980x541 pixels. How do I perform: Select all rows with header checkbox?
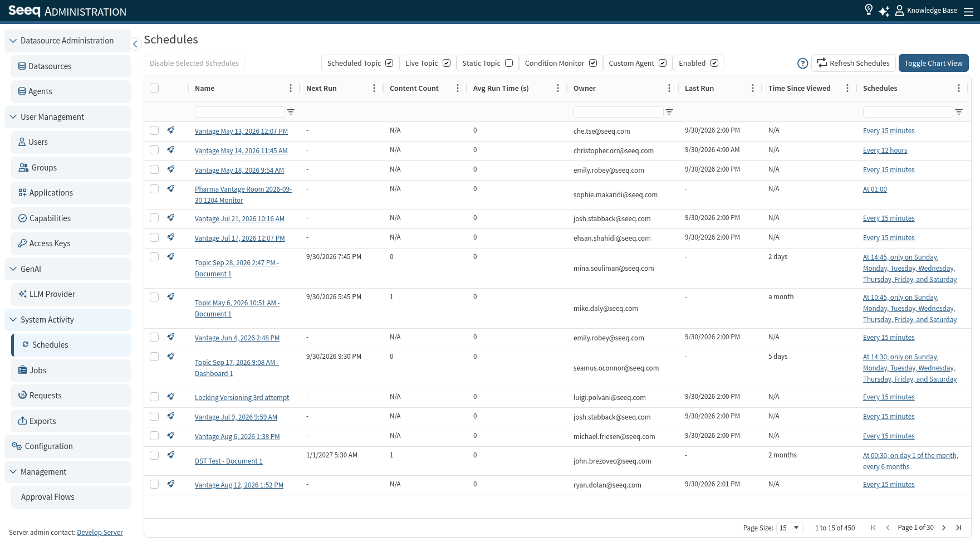tap(154, 88)
